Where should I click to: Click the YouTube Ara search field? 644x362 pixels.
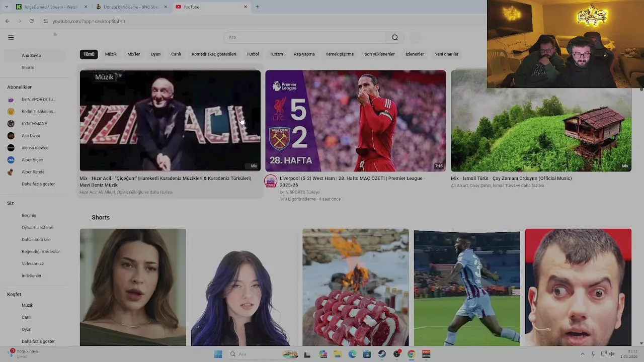305,37
